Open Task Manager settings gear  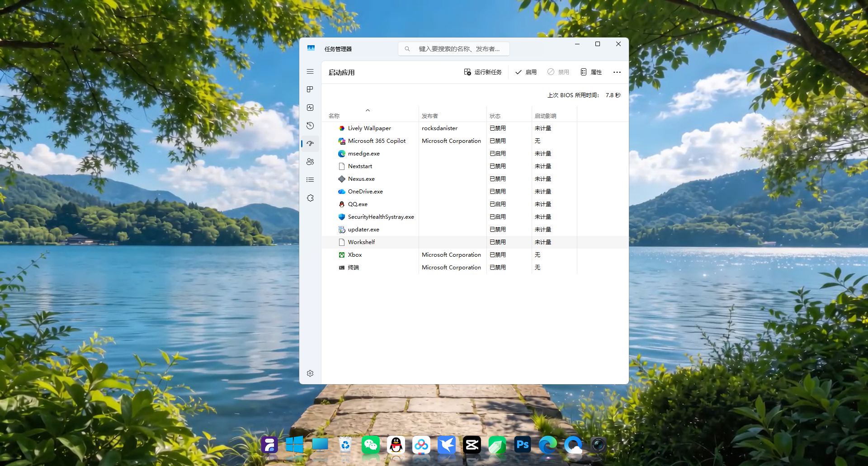click(x=310, y=373)
